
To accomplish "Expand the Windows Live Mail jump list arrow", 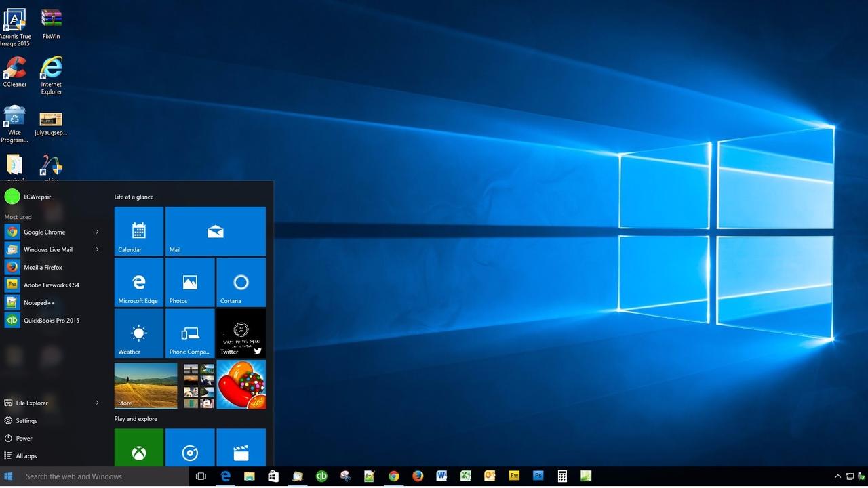I will [97, 249].
